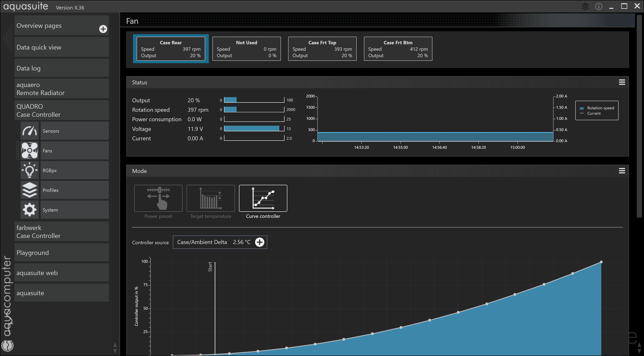This screenshot has width=644, height=356.
Task: Open the Fans section icon
Action: [29, 151]
